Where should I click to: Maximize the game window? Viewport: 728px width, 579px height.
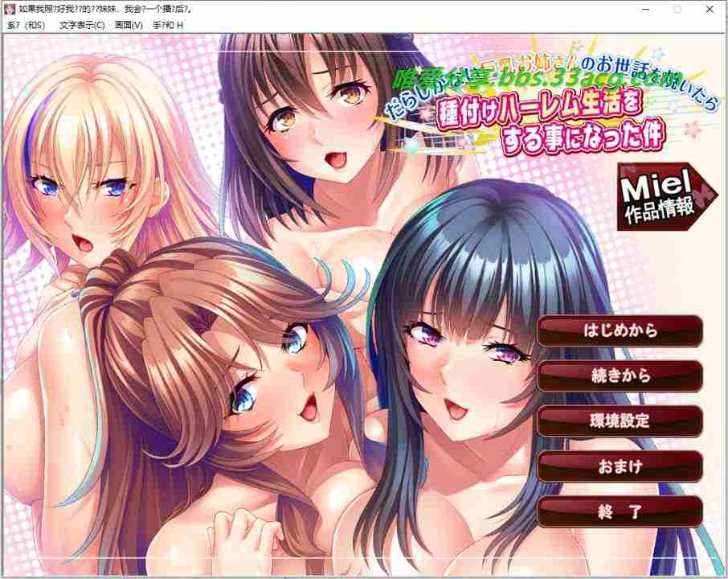(677, 9)
